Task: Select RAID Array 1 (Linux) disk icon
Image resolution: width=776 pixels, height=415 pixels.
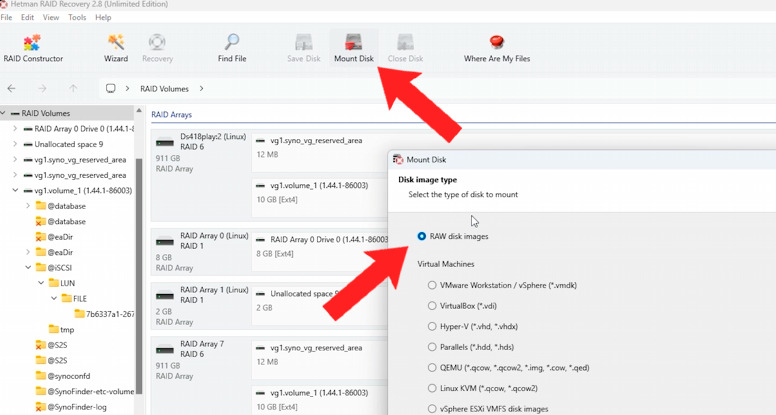Action: pos(165,296)
